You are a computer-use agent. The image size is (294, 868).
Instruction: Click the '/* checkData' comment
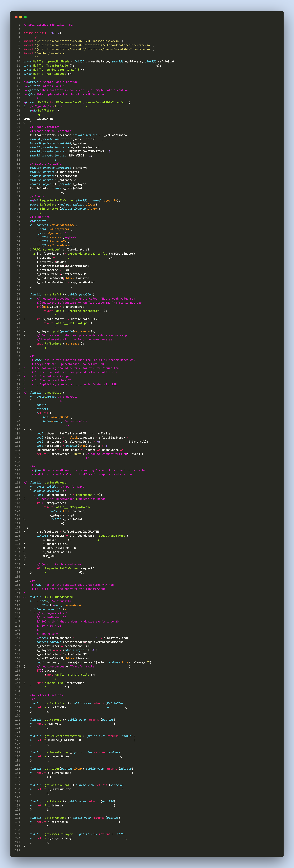[68, 397]
